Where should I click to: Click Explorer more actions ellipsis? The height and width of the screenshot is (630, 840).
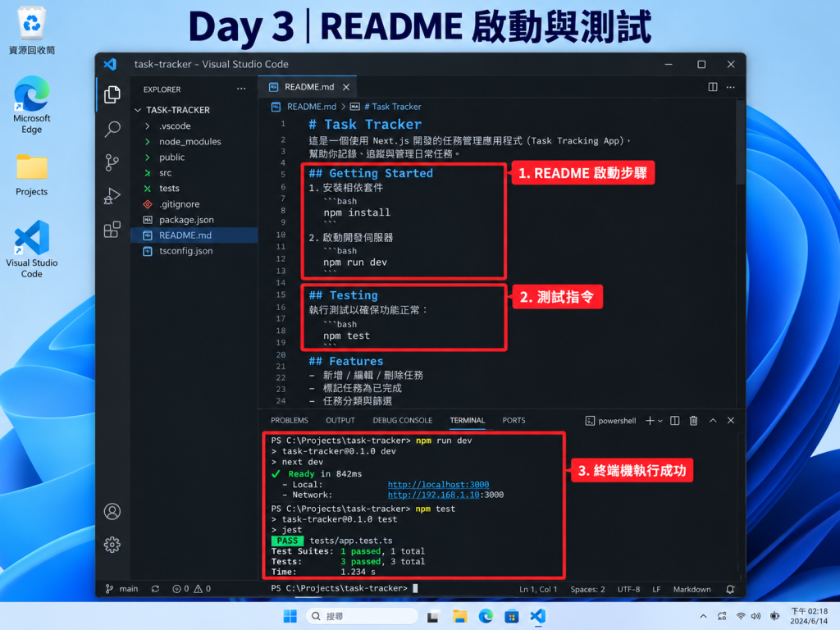(x=241, y=89)
